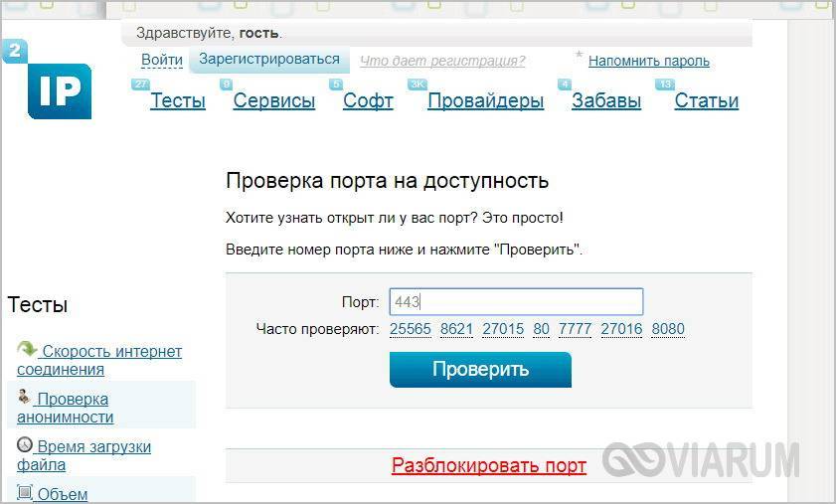
Task: Click the Напомнить пароль link
Action: (x=648, y=61)
